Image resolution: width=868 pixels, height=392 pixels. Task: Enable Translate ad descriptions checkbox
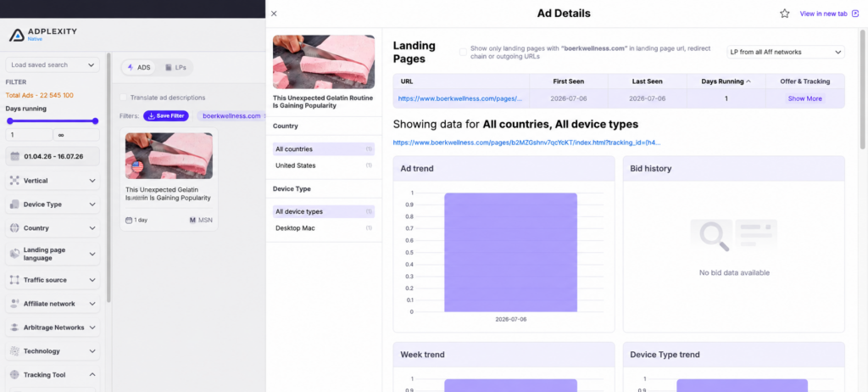pyautogui.click(x=124, y=98)
